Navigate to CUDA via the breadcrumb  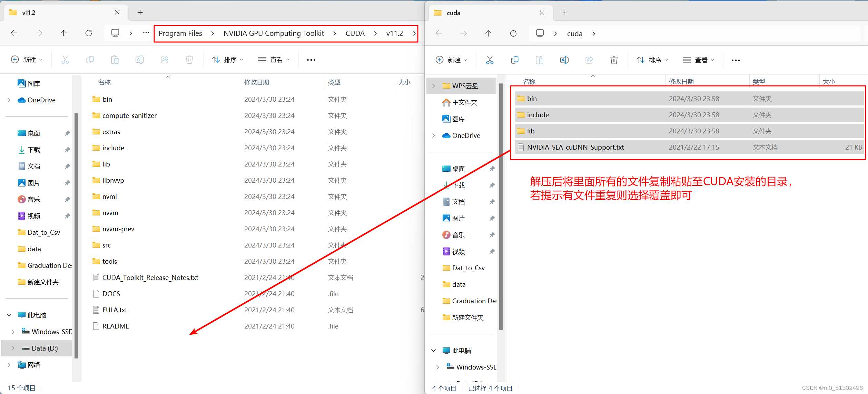pyautogui.click(x=355, y=33)
